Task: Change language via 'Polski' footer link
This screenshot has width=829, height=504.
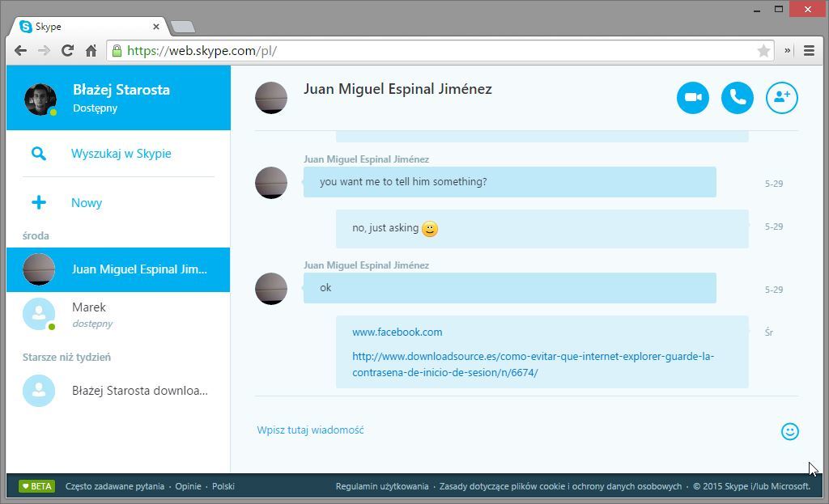Action: [223, 486]
